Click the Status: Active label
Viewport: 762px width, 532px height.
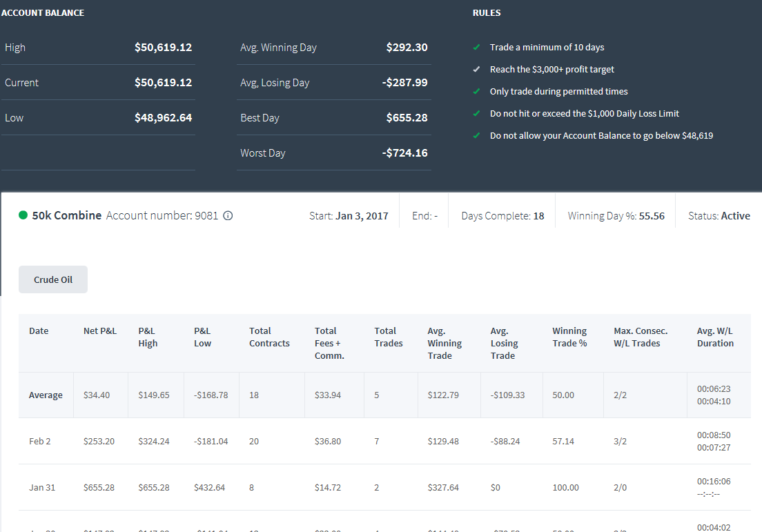point(719,216)
